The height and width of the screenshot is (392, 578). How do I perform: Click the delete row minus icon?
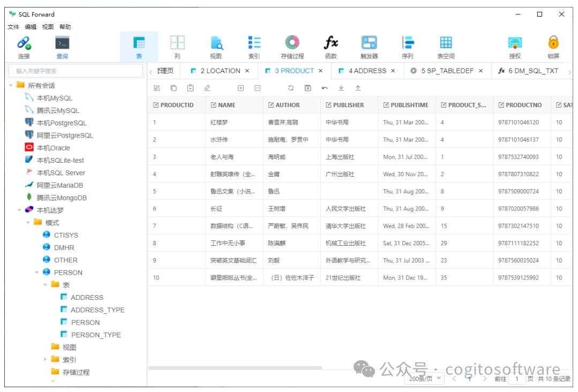(x=258, y=88)
